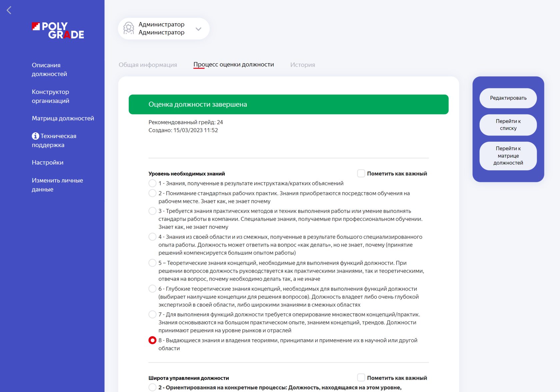
Task: Switch to the Общая информация tab
Action: click(x=148, y=65)
